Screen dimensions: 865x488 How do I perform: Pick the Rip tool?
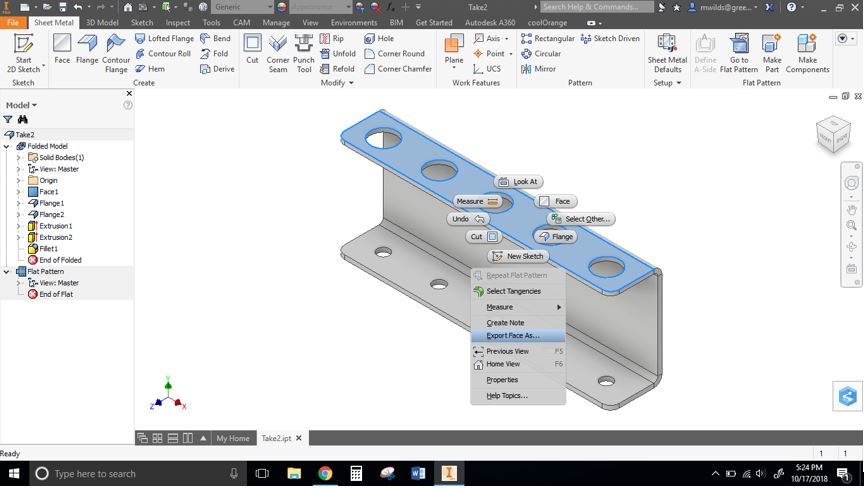click(x=332, y=39)
